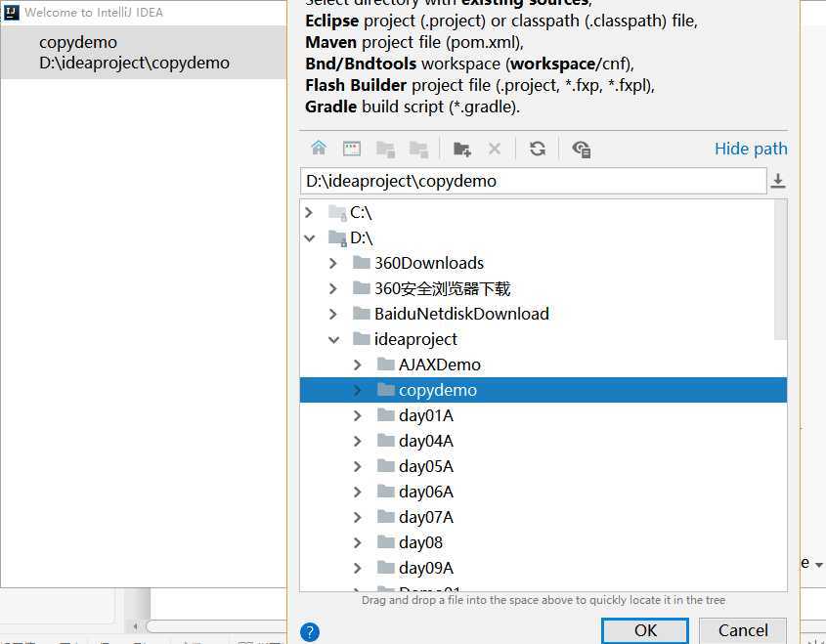Viewport: 826px width, 644px height.
Task: Expand the day05A folder arrow
Action: click(x=358, y=466)
